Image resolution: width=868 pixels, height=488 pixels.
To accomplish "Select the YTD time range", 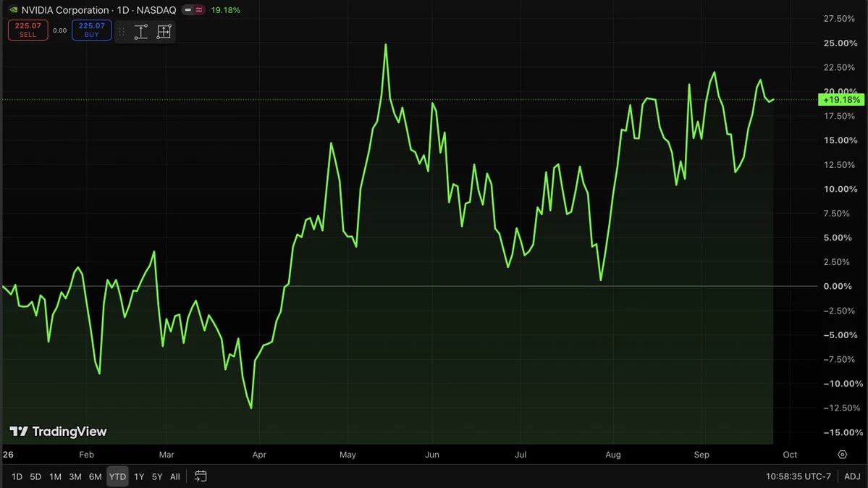I will (117, 476).
